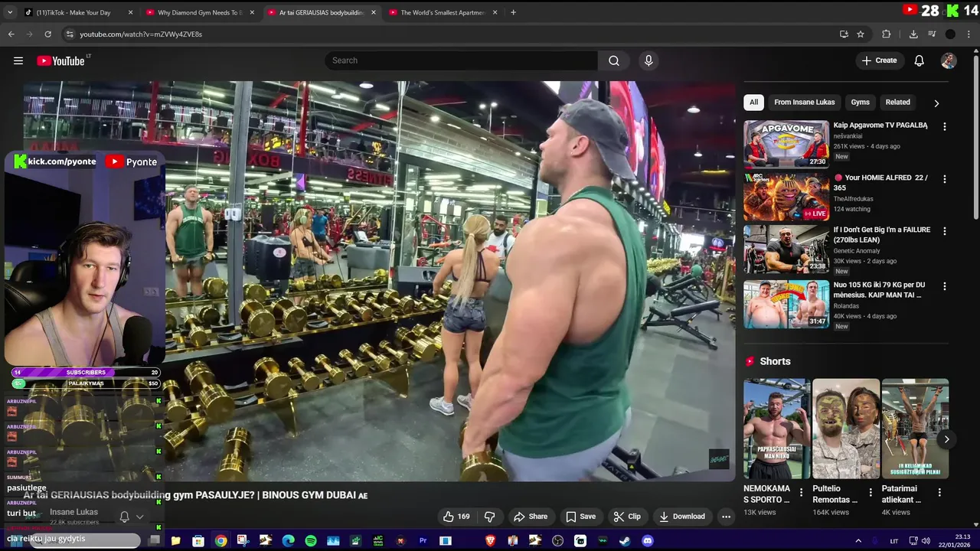Open the NEMOKAMAS SPORTO short thumbnail
Screen dimensions: 980x551
coord(777,429)
